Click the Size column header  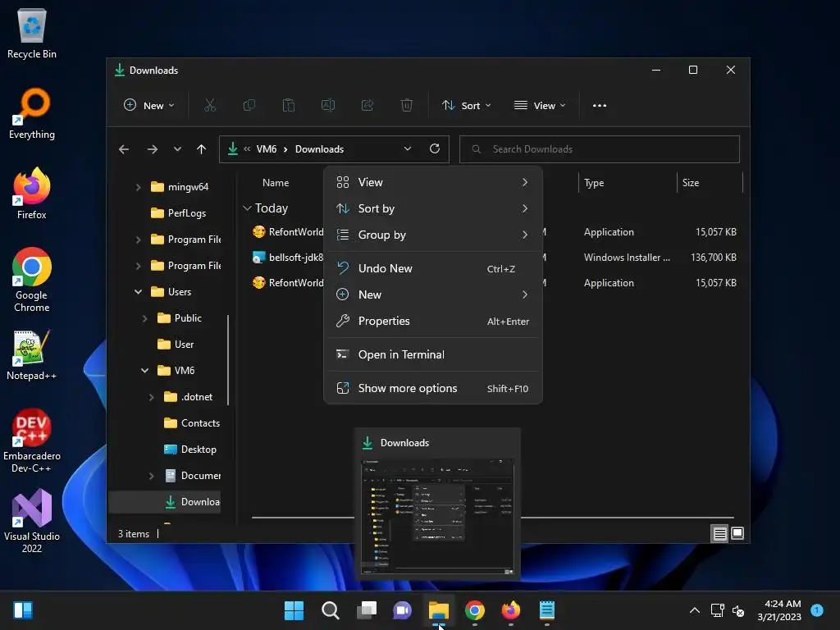click(x=691, y=183)
